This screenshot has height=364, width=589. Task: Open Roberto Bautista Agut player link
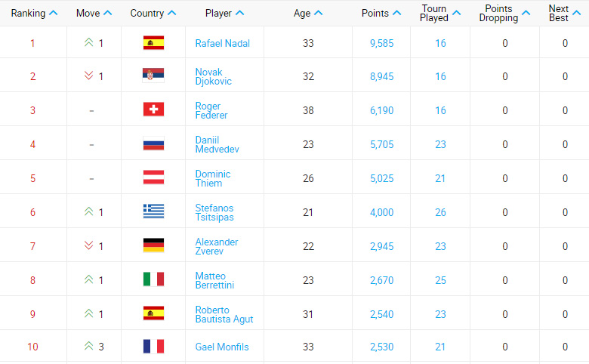click(224, 314)
